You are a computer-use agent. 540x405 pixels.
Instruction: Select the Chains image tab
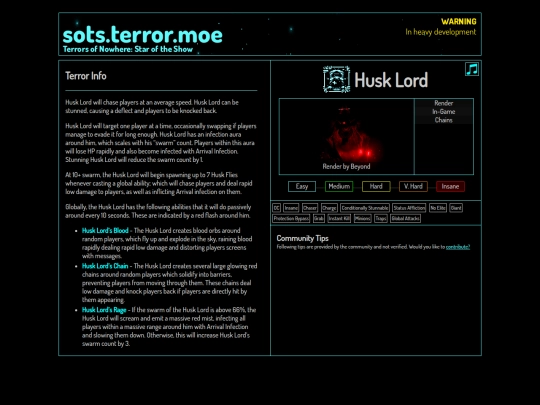[x=444, y=120]
